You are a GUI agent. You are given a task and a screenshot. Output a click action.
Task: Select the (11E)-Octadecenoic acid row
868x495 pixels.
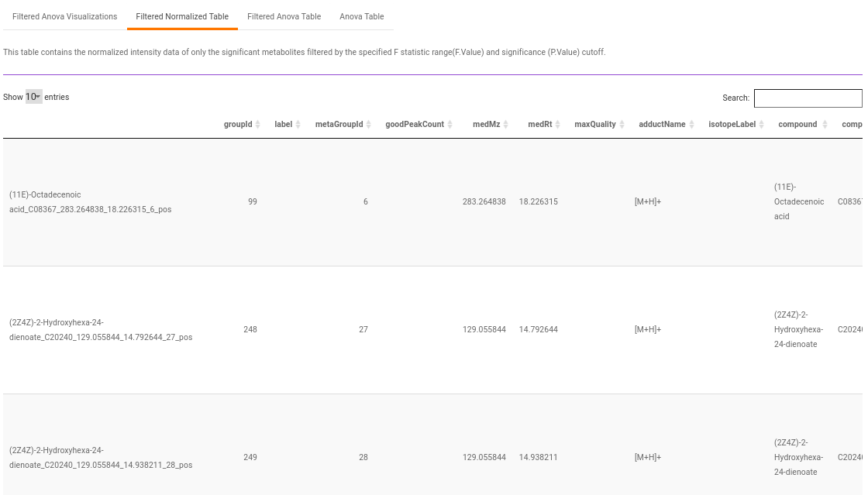[x=433, y=202]
